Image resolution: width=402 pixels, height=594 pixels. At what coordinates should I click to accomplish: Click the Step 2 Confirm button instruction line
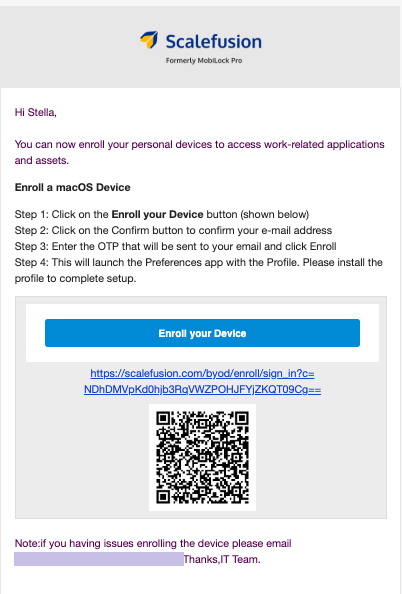(x=173, y=230)
